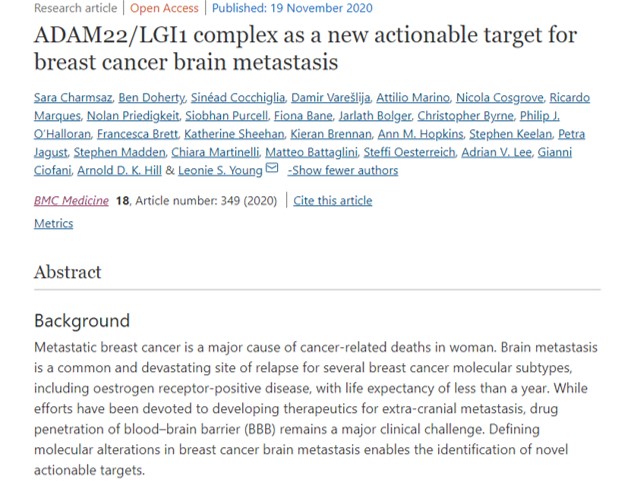Viewport: 629px width, 495px height.
Task: Click author Adrian V. Lee
Action: [x=496, y=152]
